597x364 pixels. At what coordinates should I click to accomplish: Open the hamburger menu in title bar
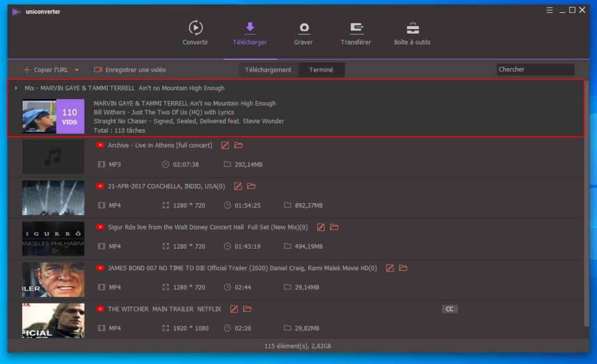549,10
